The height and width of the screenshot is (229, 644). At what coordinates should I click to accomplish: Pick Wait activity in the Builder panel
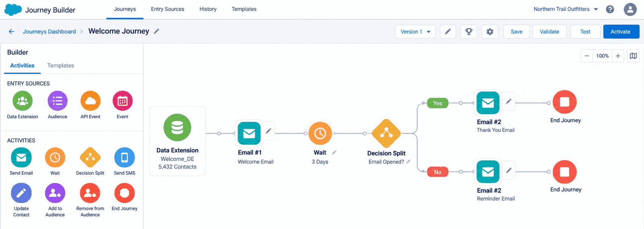(x=55, y=157)
